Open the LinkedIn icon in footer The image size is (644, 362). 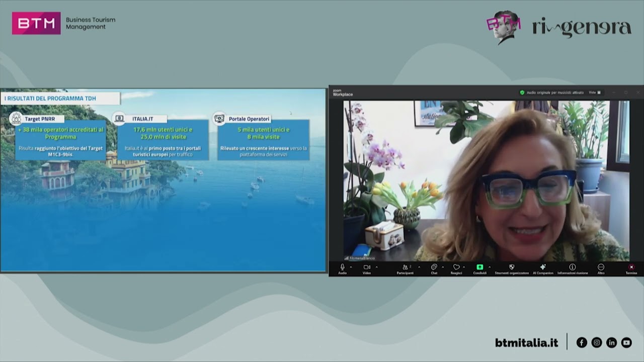pos(611,342)
